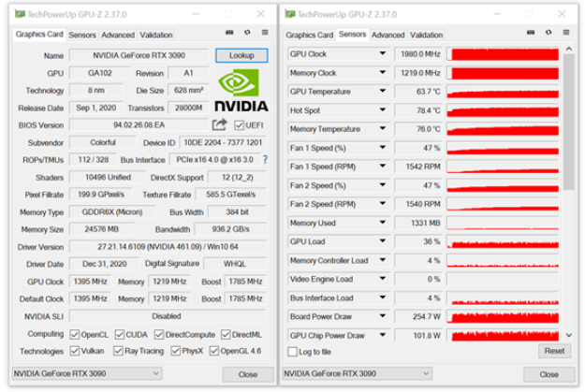Toggle the OpenGL 4.6 checkbox
The width and height of the screenshot is (585, 392).
click(214, 351)
